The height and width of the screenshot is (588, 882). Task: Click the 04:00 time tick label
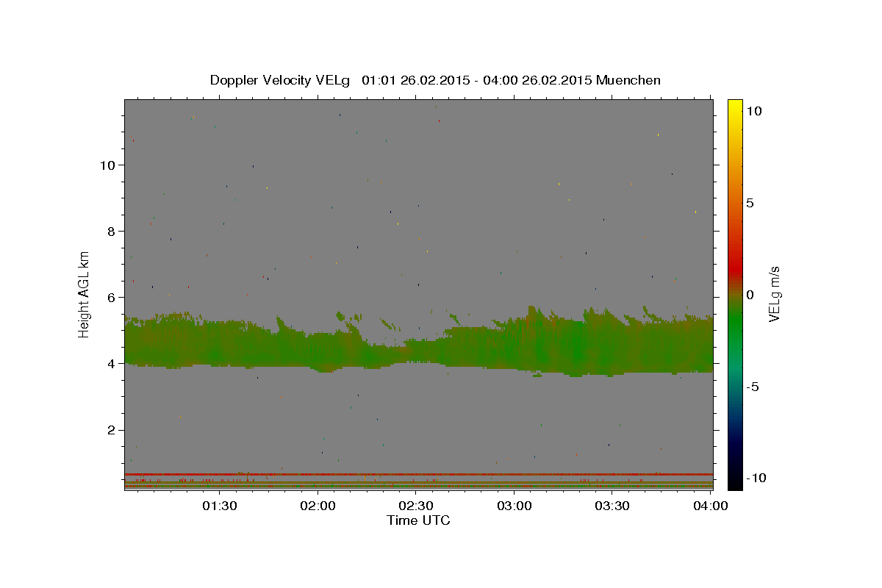pos(711,506)
